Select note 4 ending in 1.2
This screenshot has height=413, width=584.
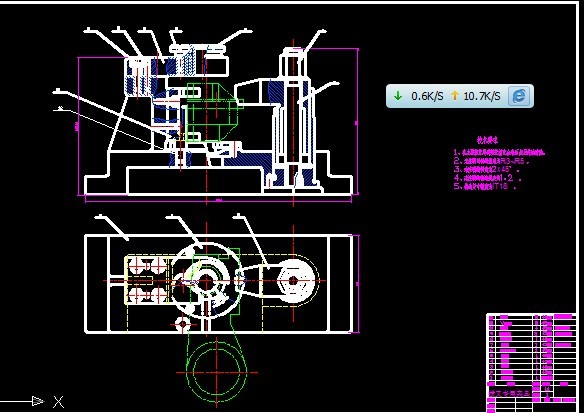click(487, 178)
